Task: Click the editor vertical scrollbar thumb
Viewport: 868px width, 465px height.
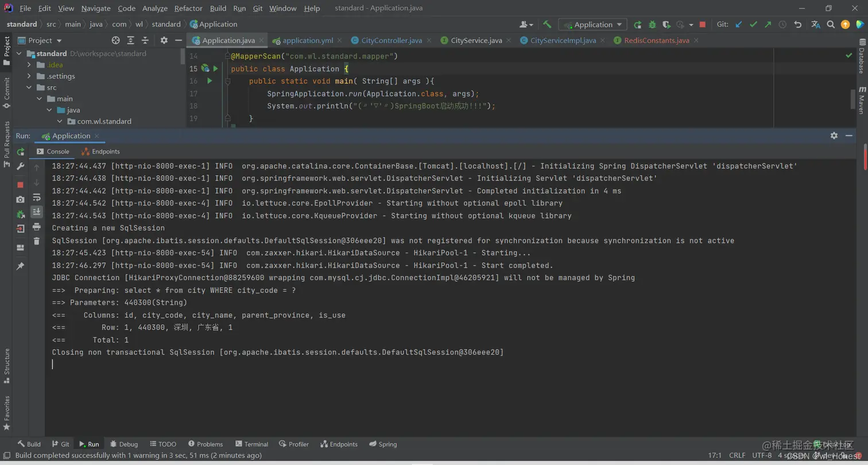Action: coord(853,98)
